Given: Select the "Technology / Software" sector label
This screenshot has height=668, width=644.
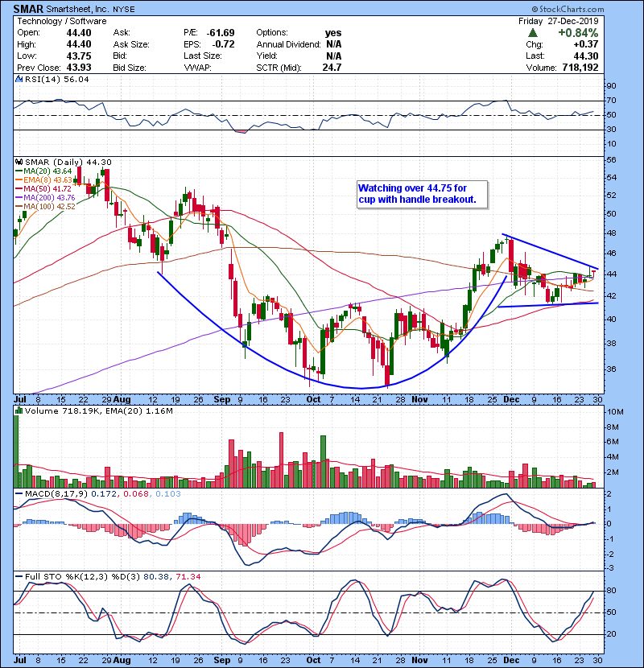Looking at the screenshot, I should click(x=62, y=21).
